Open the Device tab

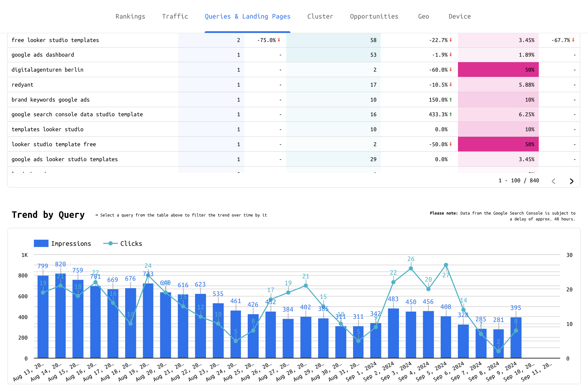point(460,16)
